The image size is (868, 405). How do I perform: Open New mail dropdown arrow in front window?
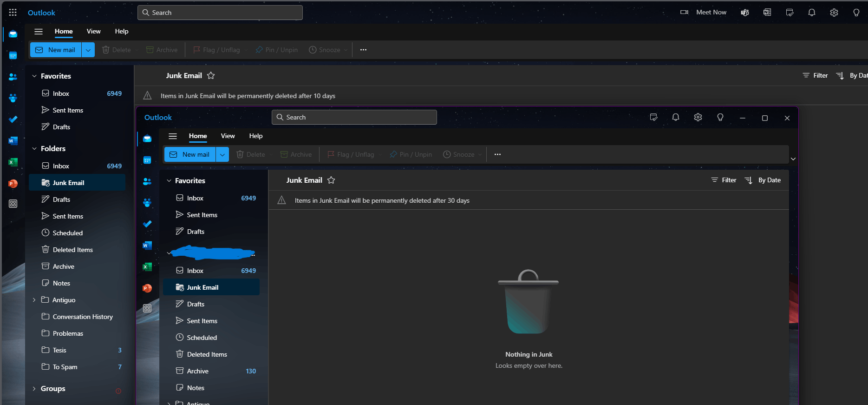(x=222, y=154)
